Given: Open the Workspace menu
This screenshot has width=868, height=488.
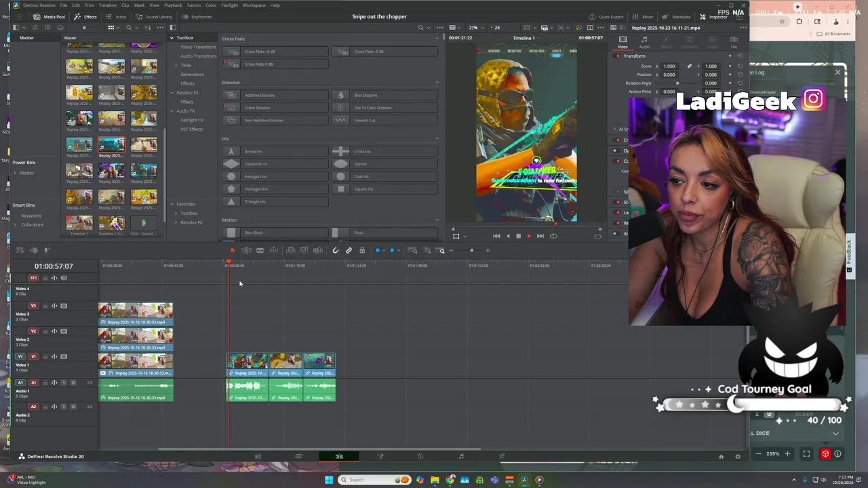Looking at the screenshot, I should click(x=254, y=5).
